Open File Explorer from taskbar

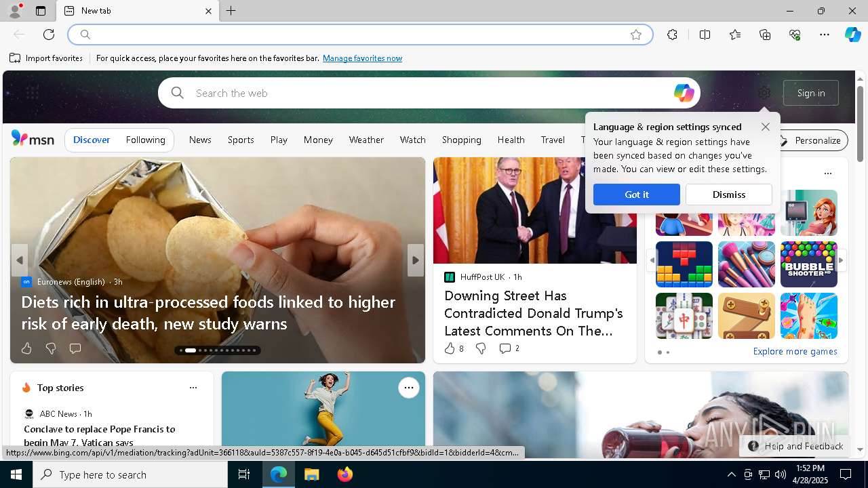(311, 474)
